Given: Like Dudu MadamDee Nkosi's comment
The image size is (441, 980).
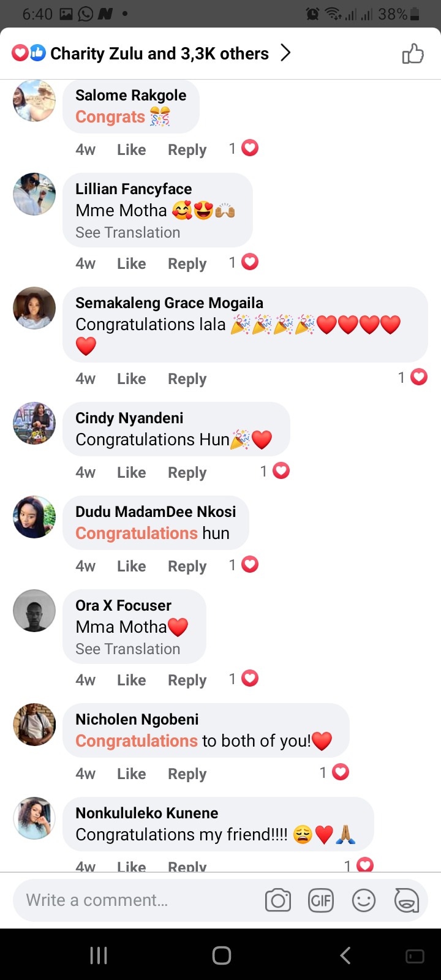Looking at the screenshot, I should [x=132, y=566].
